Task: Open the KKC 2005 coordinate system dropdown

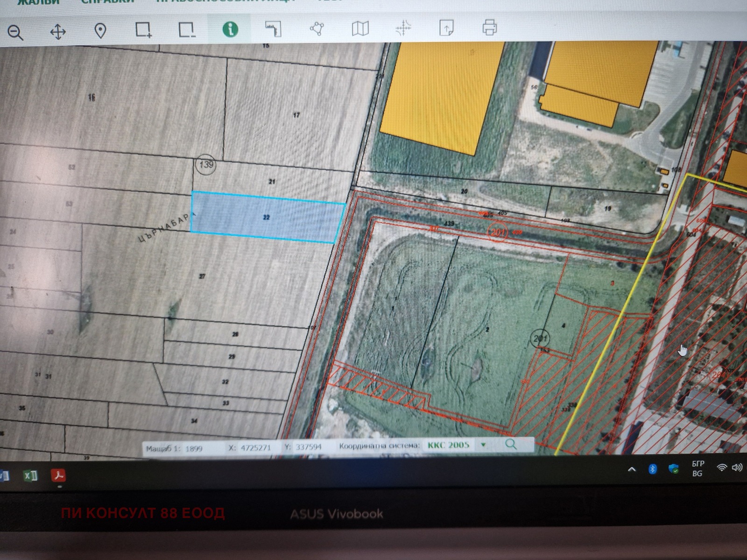Action: pyautogui.click(x=483, y=445)
